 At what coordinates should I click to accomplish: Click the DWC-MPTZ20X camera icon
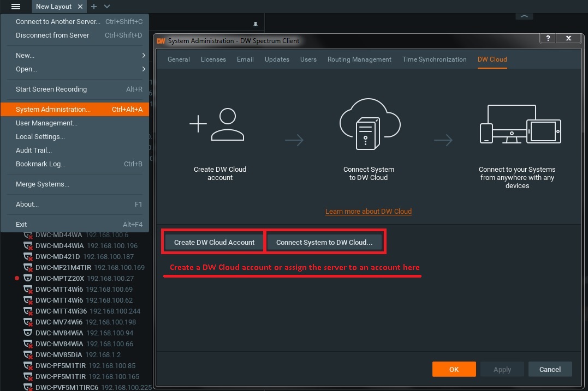pyautogui.click(x=28, y=279)
